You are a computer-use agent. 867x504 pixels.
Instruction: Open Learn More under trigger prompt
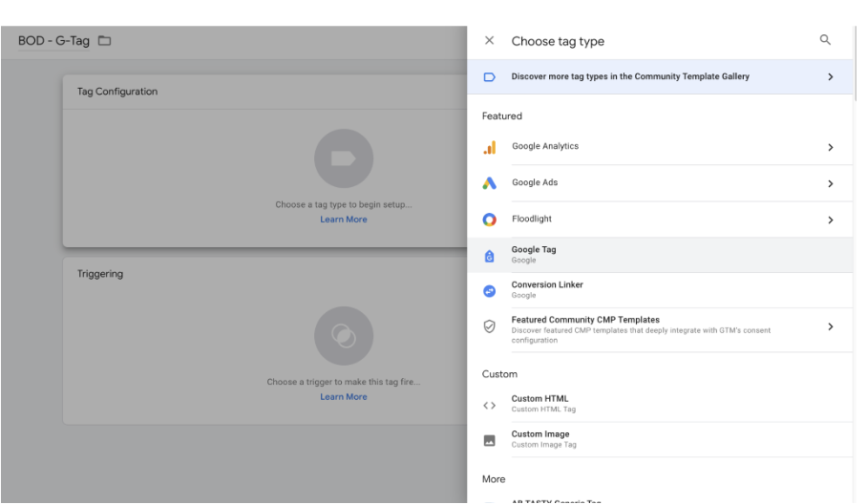pos(344,397)
